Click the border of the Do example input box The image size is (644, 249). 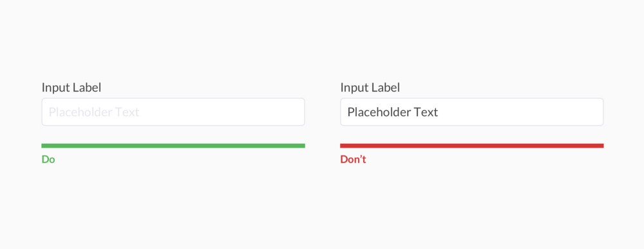173,98
